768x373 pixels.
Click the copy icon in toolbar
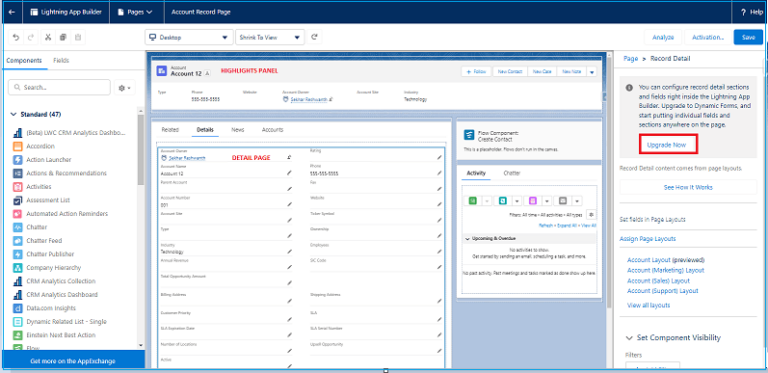(x=63, y=37)
